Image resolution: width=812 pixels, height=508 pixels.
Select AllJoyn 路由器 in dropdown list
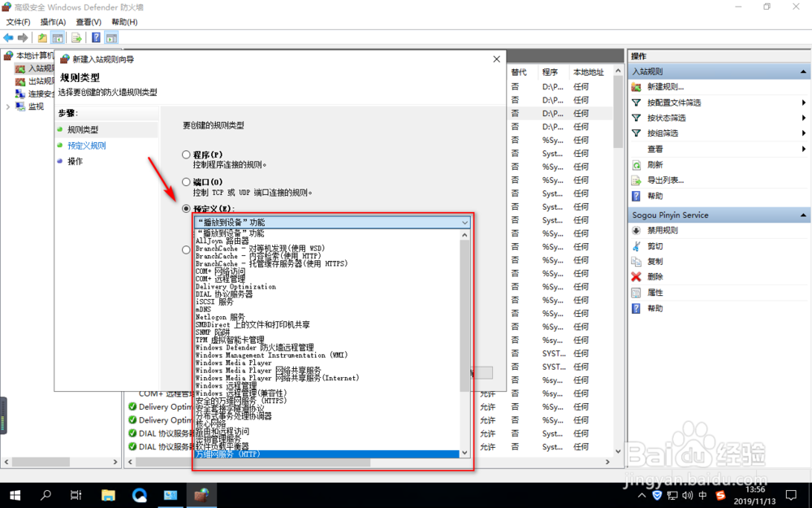(326, 241)
